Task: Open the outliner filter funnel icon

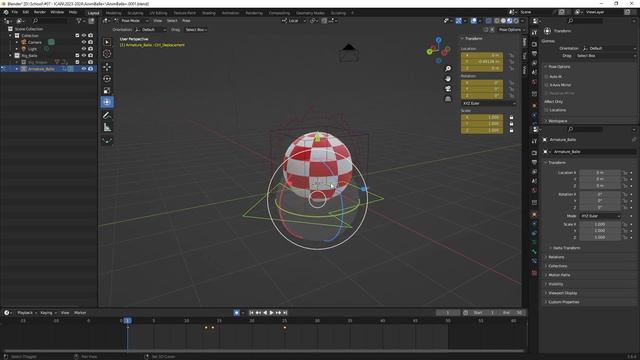Action: [x=79, y=21]
